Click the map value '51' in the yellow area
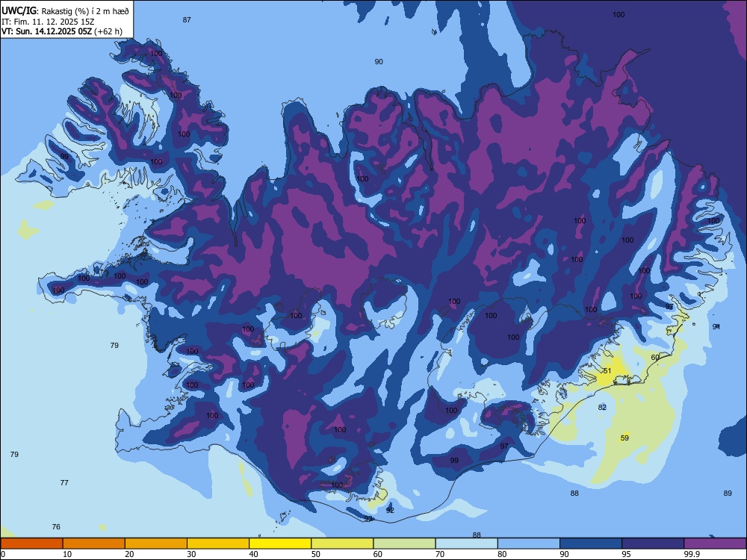 [607, 370]
